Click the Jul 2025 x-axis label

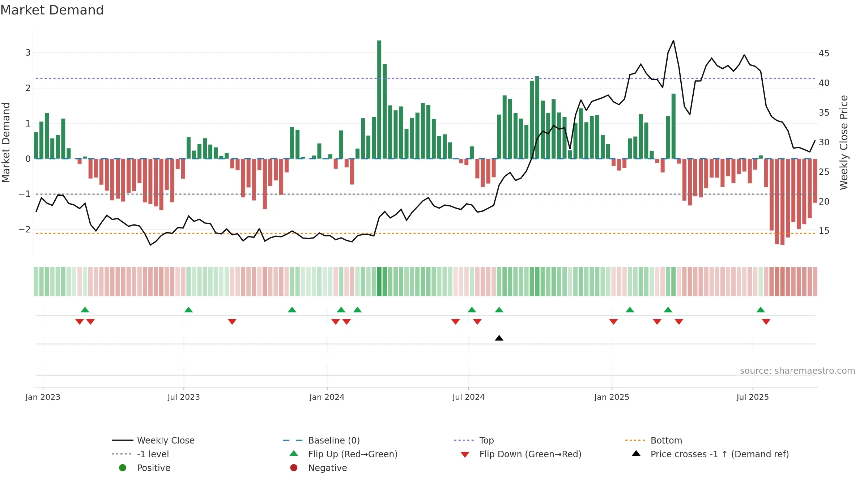tap(753, 397)
